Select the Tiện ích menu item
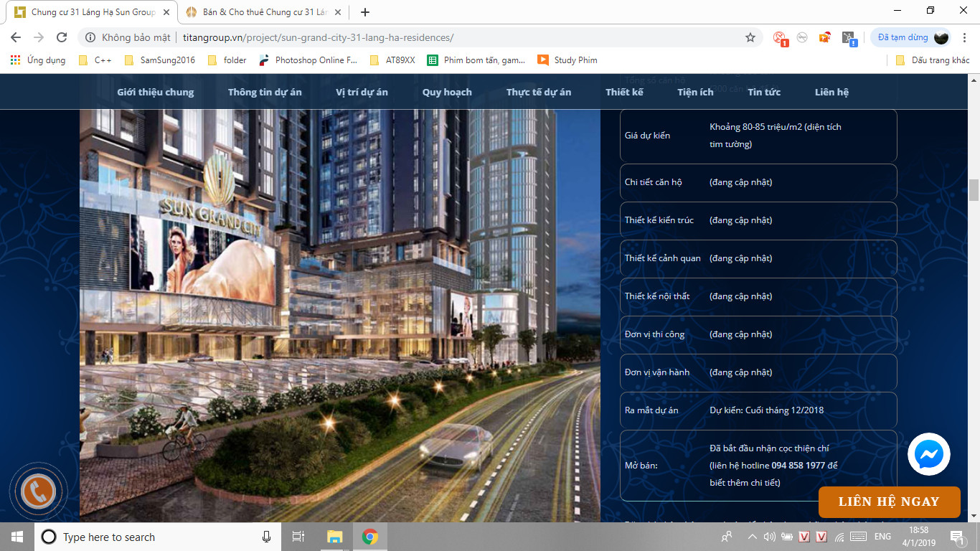This screenshot has height=551, width=980. click(695, 92)
